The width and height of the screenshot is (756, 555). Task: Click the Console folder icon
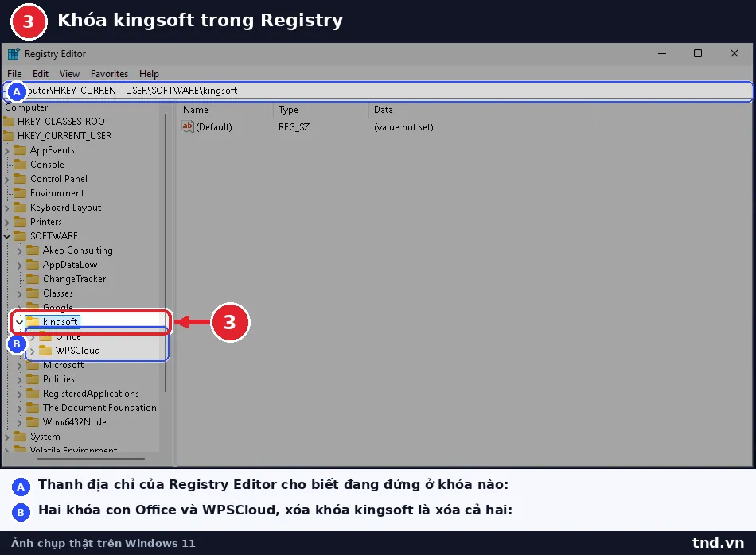[20, 165]
